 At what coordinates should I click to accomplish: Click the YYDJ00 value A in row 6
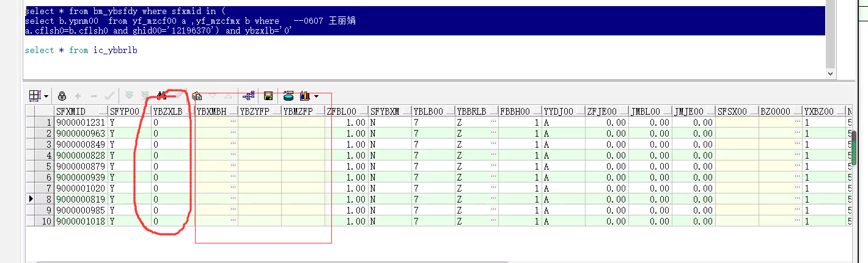coord(564,177)
